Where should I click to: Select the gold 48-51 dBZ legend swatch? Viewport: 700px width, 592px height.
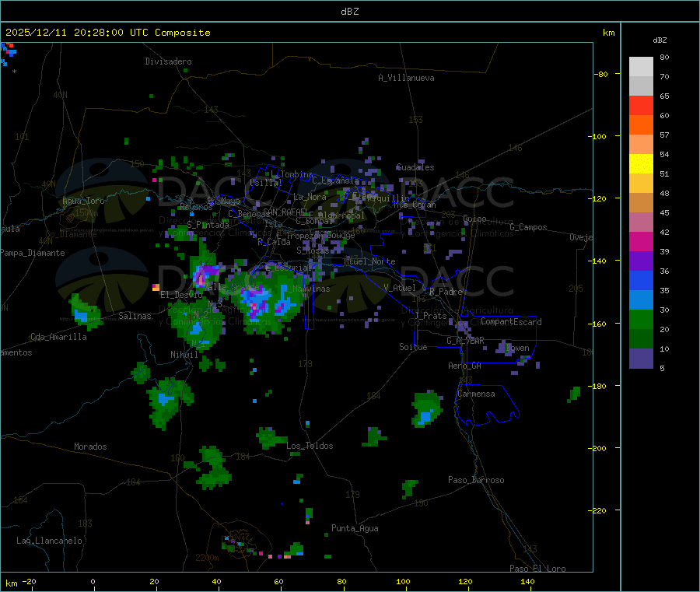(641, 183)
